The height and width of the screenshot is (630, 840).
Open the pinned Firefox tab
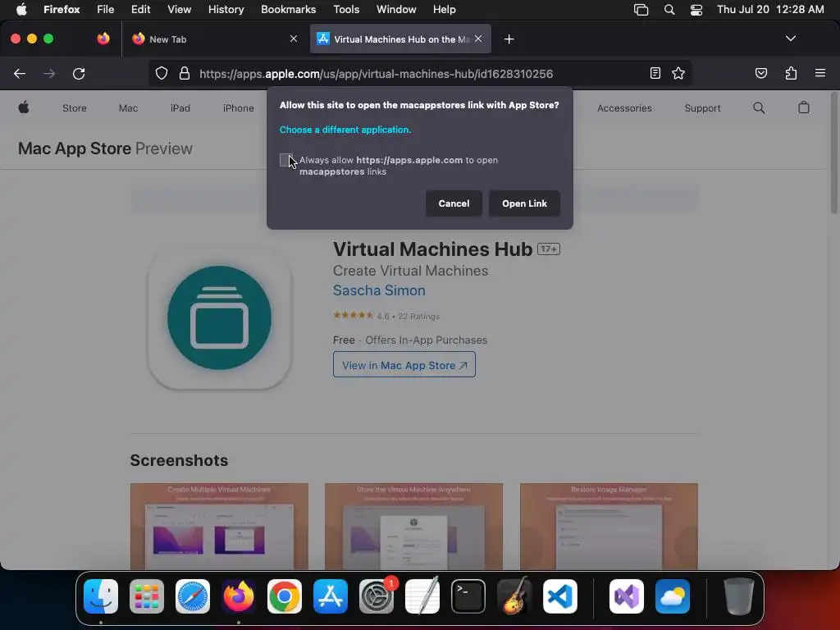[103, 39]
